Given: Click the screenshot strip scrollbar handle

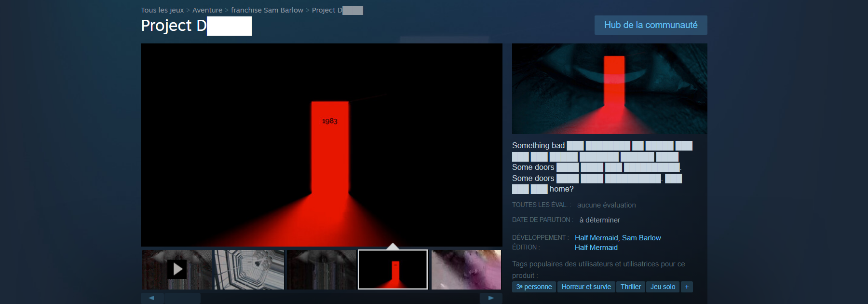Looking at the screenshot, I should point(182,298).
